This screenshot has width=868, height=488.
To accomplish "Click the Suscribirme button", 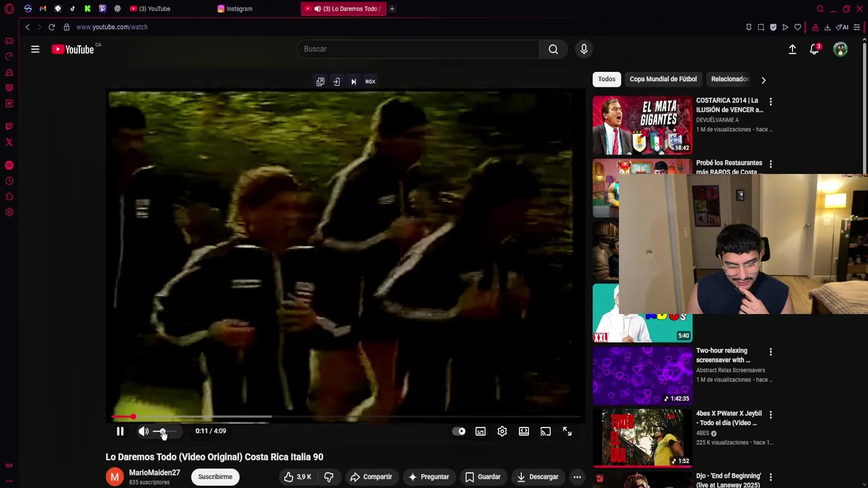I will tap(215, 477).
